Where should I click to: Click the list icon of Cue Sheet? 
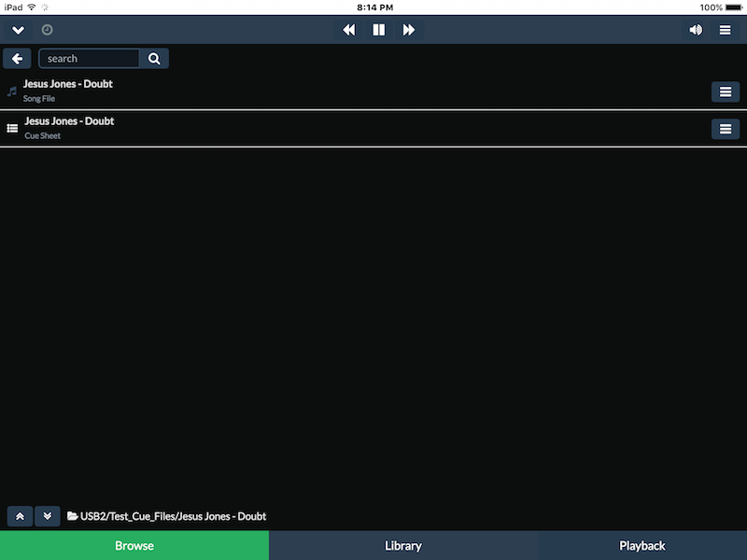click(x=12, y=129)
